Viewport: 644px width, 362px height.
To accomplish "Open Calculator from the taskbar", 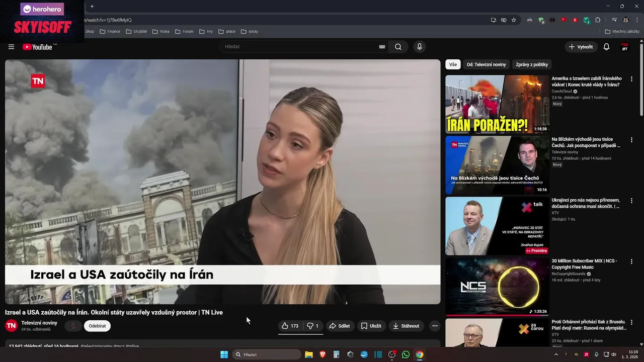I will 337,354.
